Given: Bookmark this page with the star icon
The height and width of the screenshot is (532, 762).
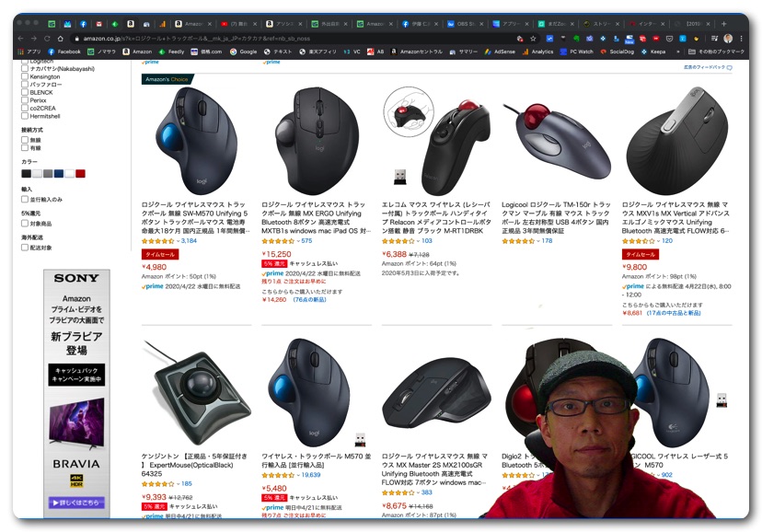Looking at the screenshot, I should click(533, 39).
